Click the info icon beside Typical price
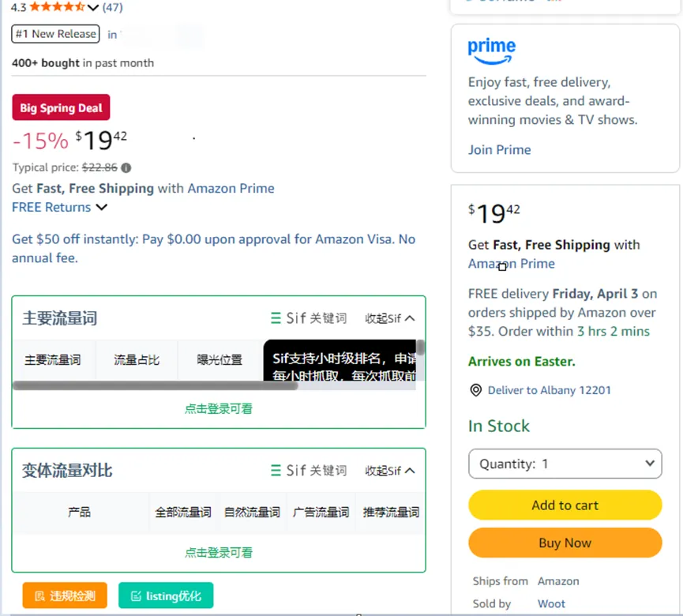Image resolution: width=683 pixels, height=616 pixels. [x=126, y=167]
